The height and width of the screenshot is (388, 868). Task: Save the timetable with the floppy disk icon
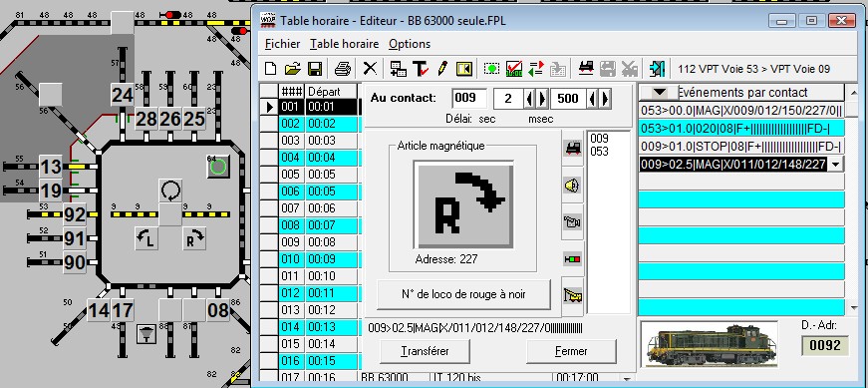[x=315, y=69]
